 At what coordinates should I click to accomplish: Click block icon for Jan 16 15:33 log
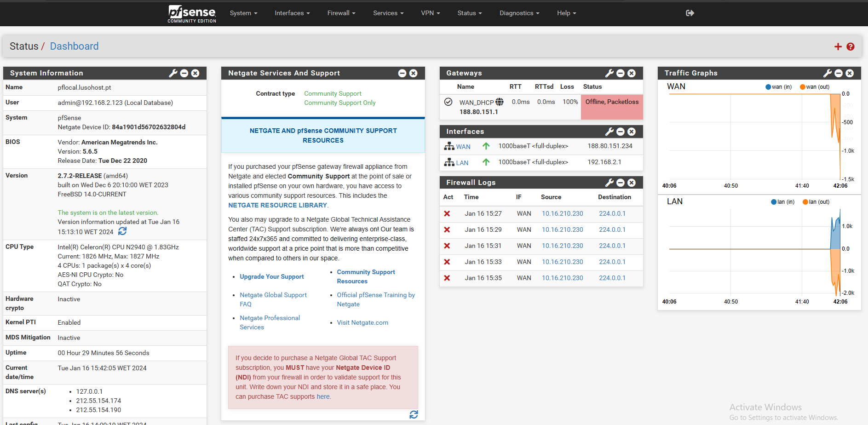point(447,262)
